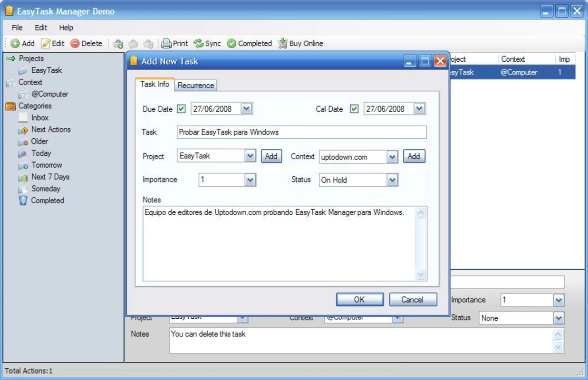Open Importance dropdown in main window panel
The image size is (588, 380).
tap(559, 300)
